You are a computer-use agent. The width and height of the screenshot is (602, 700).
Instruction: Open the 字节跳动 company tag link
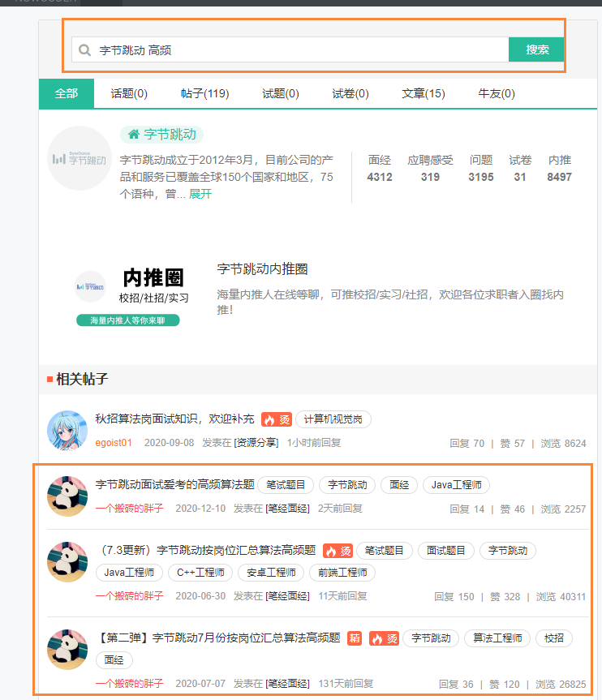click(x=161, y=135)
